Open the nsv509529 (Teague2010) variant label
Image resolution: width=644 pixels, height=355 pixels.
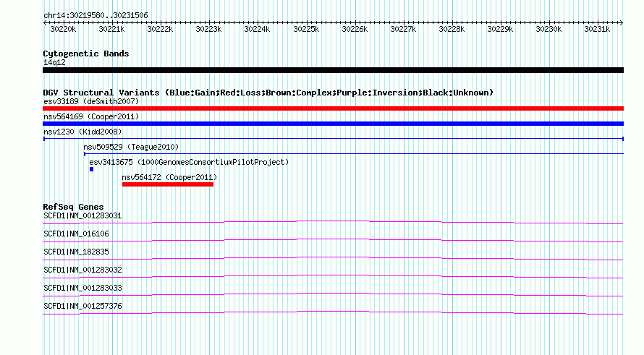(131, 147)
